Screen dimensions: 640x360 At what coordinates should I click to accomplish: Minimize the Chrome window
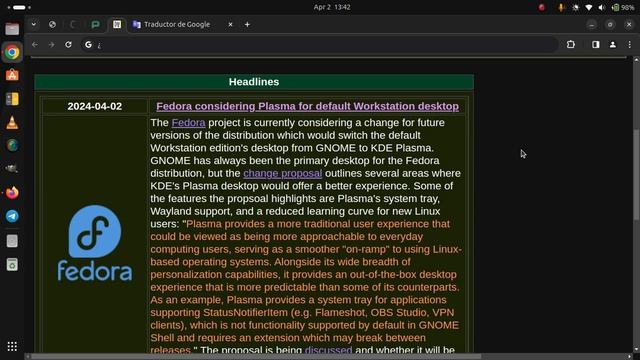pyautogui.click(x=591, y=24)
